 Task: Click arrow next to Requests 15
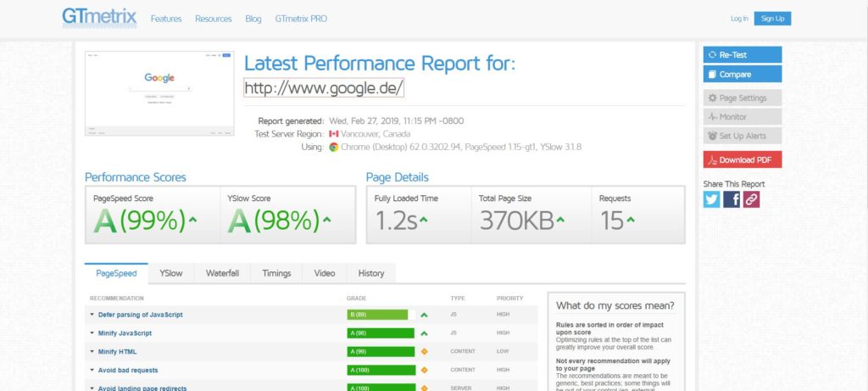pyautogui.click(x=631, y=220)
